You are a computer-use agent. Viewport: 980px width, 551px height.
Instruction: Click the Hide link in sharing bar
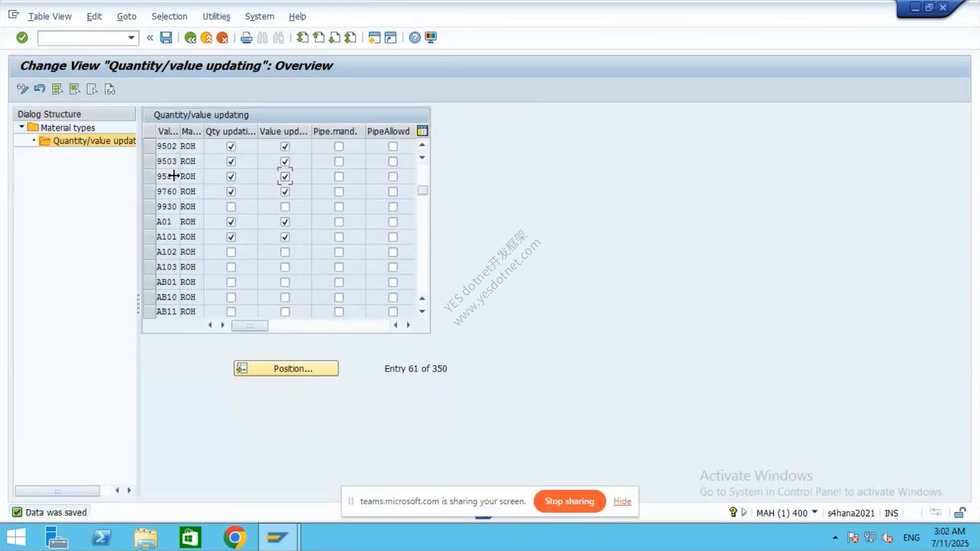click(622, 501)
